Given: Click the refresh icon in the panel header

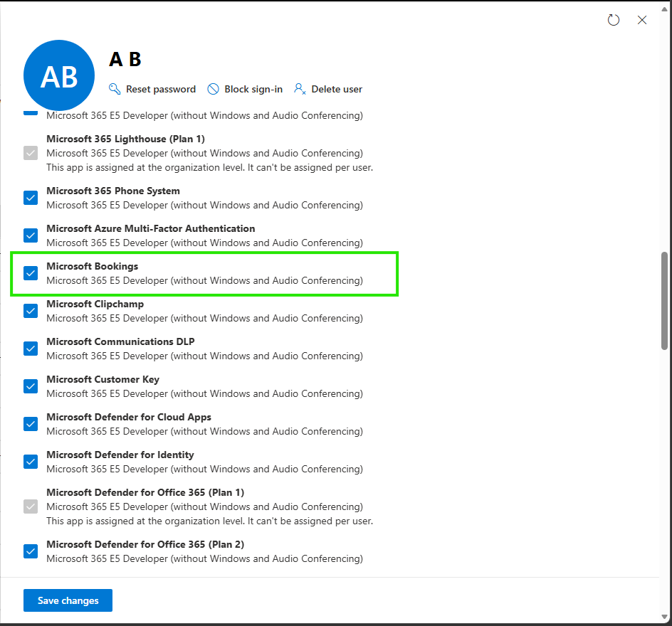Looking at the screenshot, I should [x=614, y=20].
